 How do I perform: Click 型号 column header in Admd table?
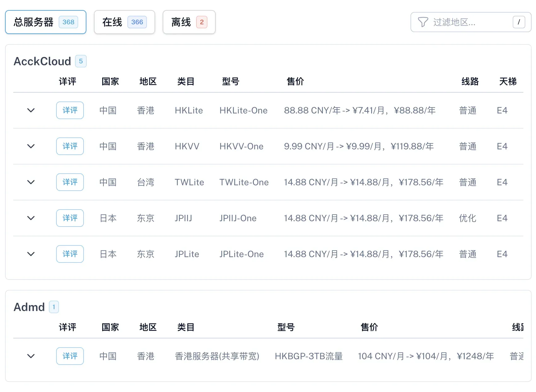286,327
